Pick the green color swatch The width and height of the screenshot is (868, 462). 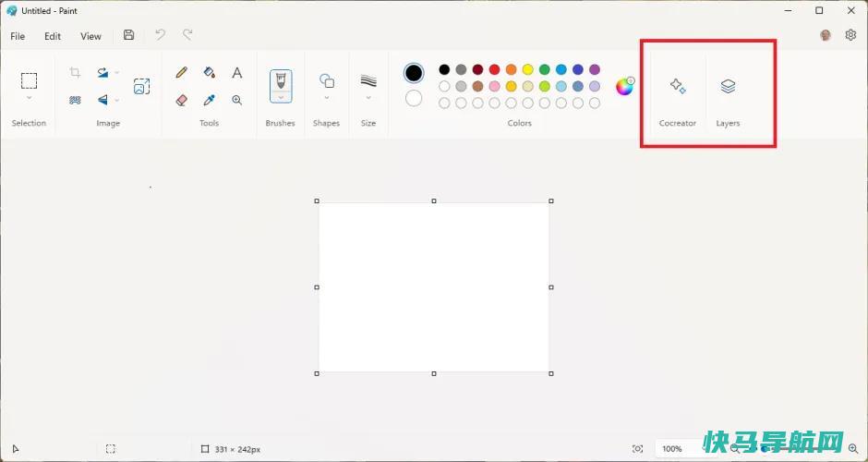tap(545, 69)
